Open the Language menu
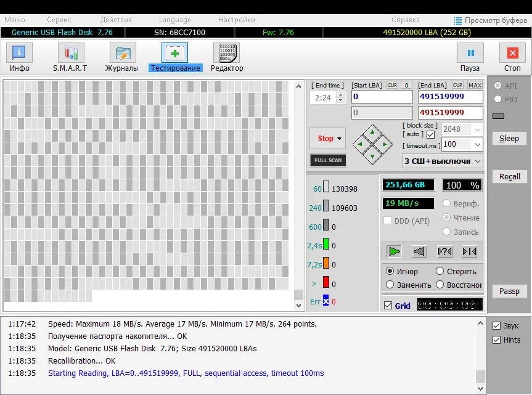This screenshot has height=395, width=532. 174,20
